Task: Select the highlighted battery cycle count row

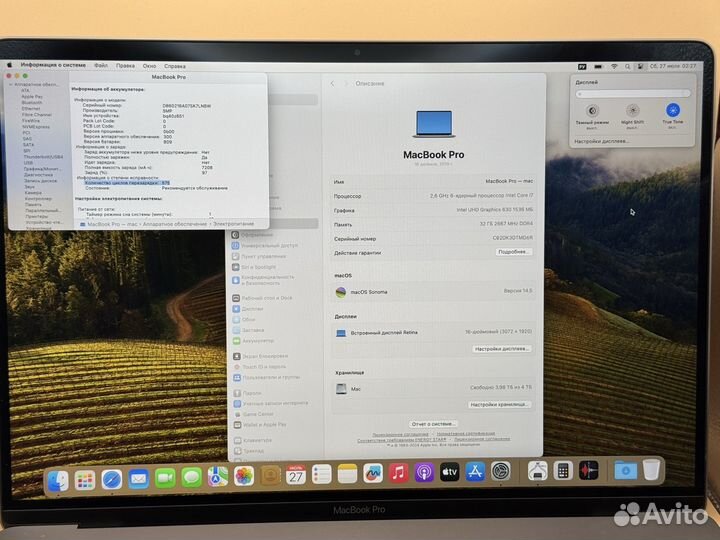Action: pos(127,183)
